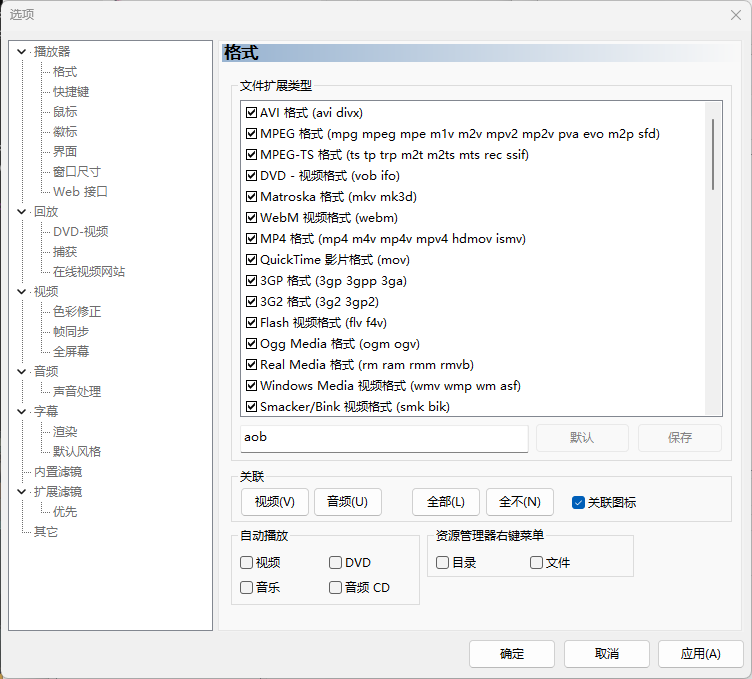Uncheck the Ogg Media 格式 checkbox
The height and width of the screenshot is (679, 752).
[251, 344]
